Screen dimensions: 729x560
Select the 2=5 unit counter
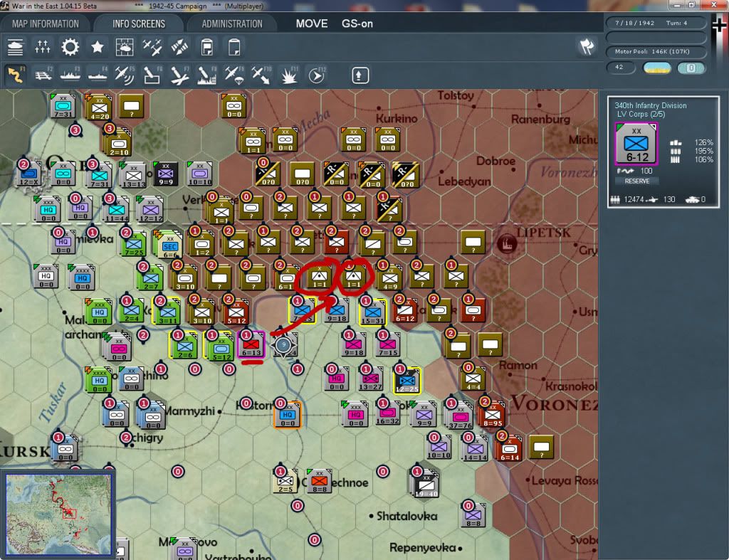pyautogui.click(x=285, y=480)
